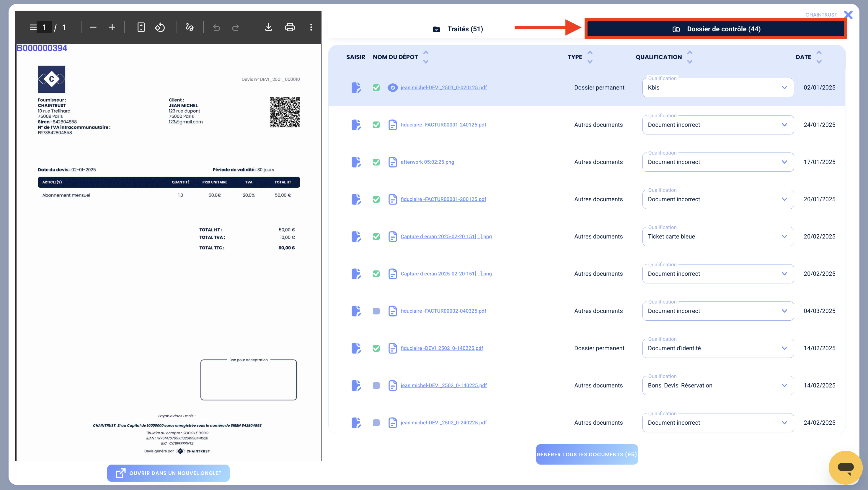
Task: Click the redo arrow in PDF toolbar
Action: coord(236,27)
